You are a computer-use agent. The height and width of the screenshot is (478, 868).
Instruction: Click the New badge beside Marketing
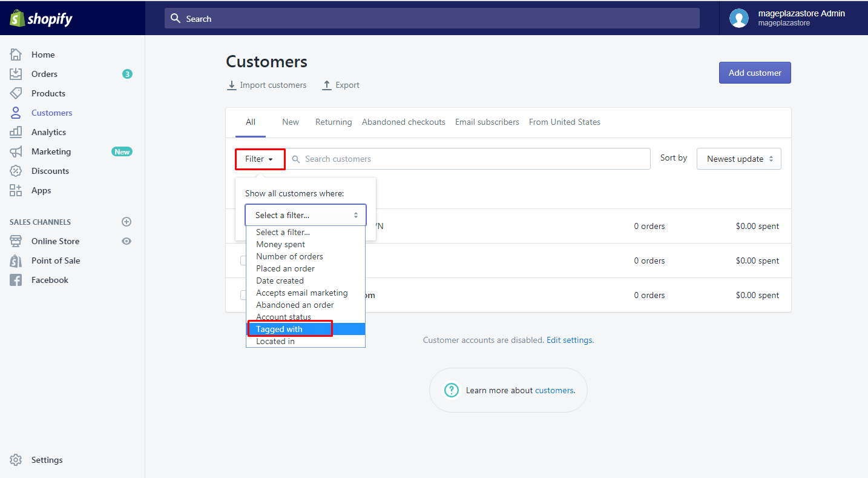point(122,151)
